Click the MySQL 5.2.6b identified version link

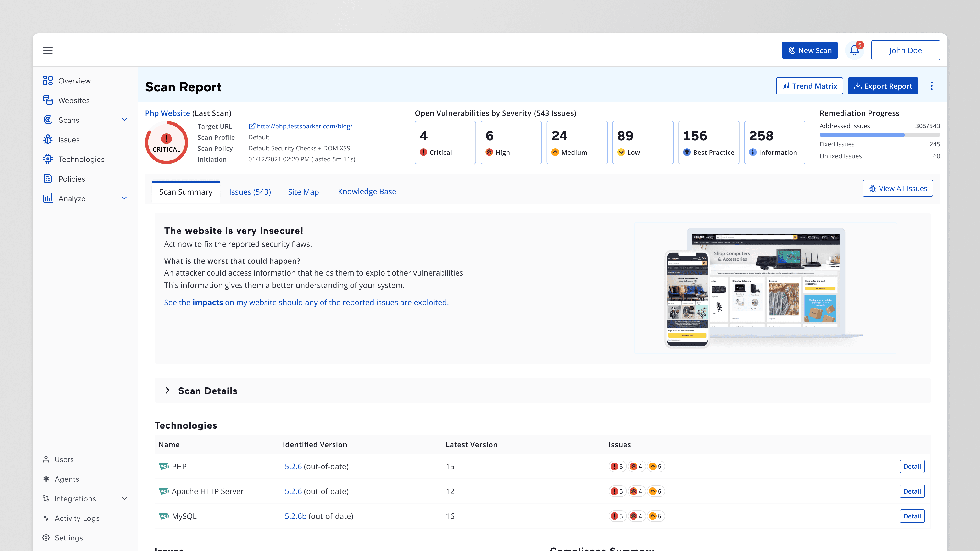pyautogui.click(x=295, y=516)
